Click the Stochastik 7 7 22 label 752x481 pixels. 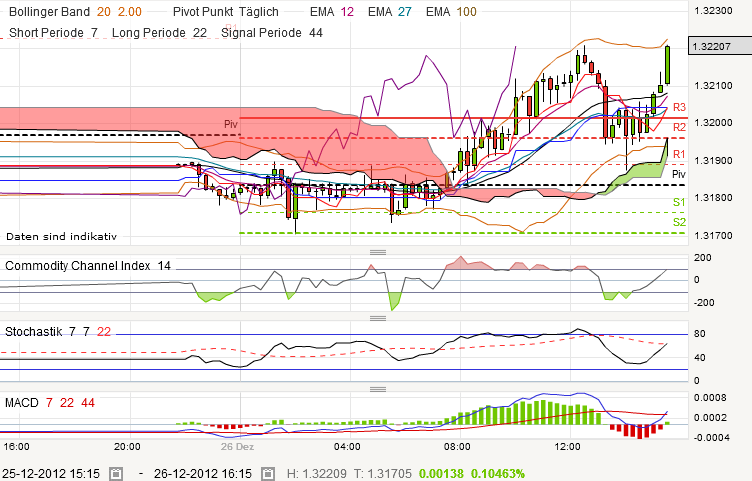click(x=58, y=332)
